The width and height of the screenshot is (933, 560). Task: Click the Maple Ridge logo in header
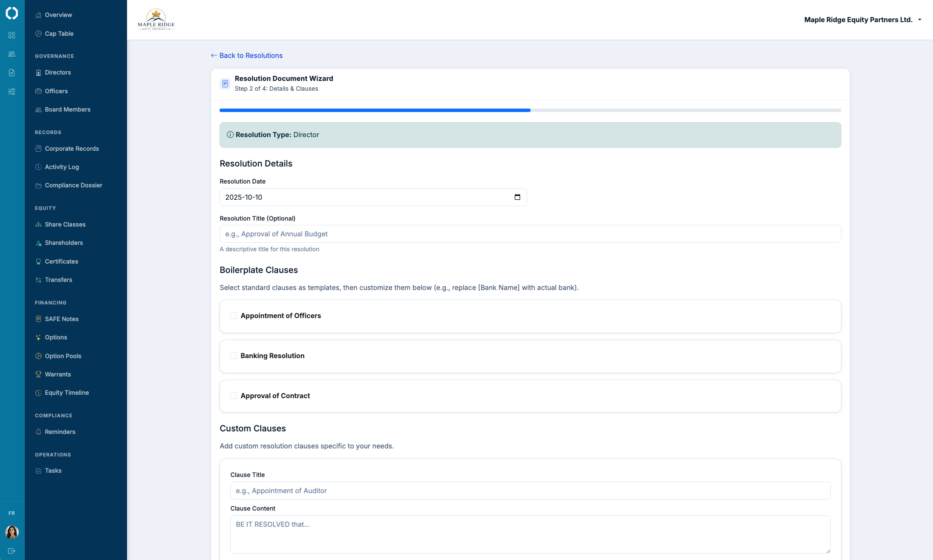coord(156,20)
